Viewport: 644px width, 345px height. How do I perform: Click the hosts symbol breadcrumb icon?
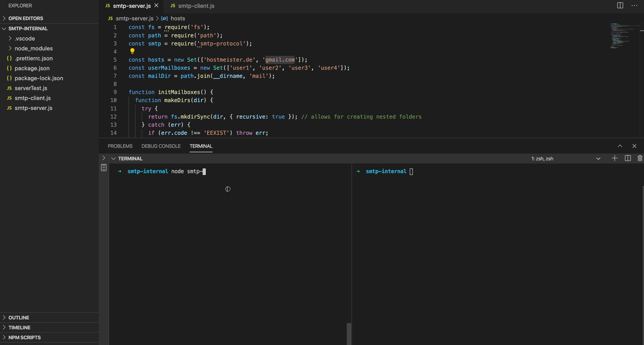point(164,19)
